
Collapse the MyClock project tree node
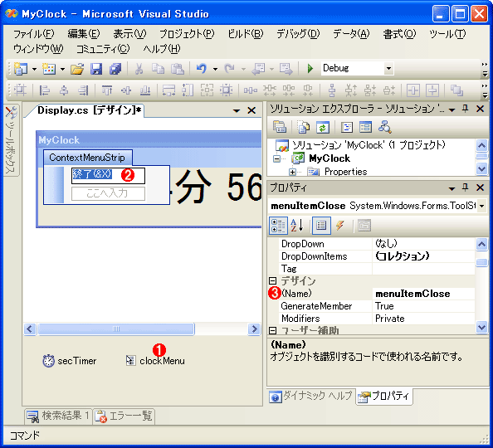coord(276,158)
